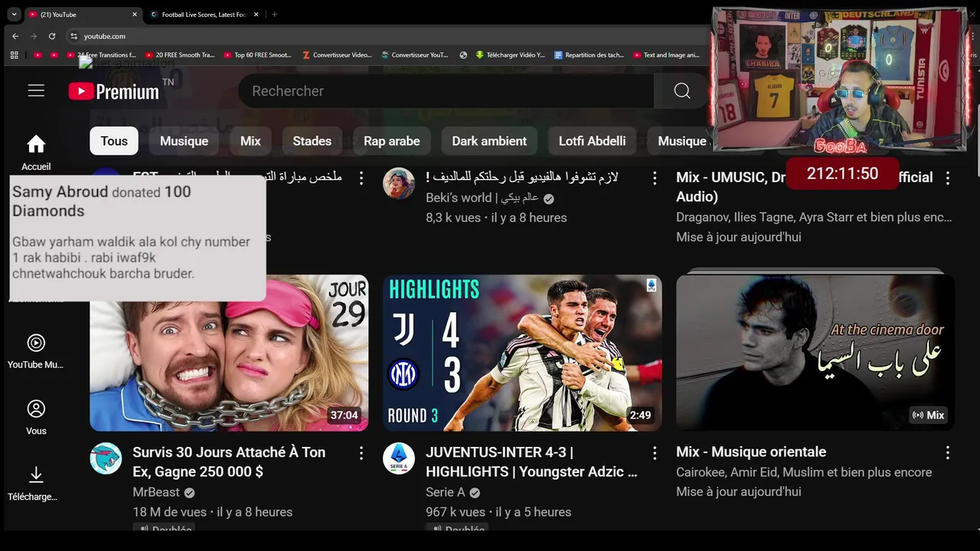This screenshot has height=551, width=980.
Task: Open options menu for Beki's world video
Action: click(x=655, y=178)
